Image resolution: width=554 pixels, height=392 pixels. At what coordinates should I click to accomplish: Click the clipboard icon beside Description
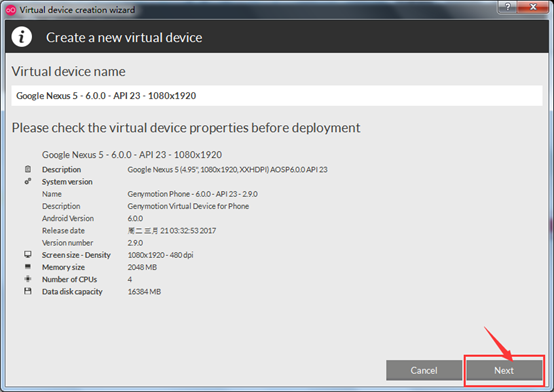click(x=28, y=169)
